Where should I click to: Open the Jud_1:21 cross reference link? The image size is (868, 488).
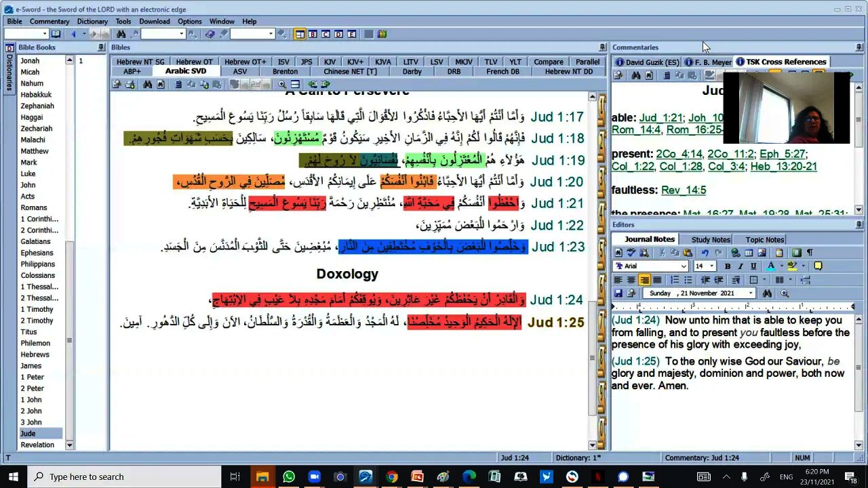(661, 118)
